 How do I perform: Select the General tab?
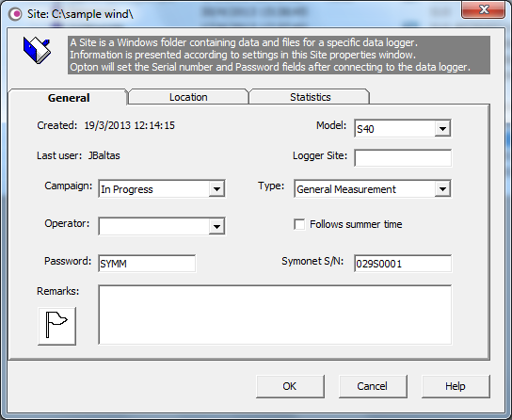click(69, 98)
